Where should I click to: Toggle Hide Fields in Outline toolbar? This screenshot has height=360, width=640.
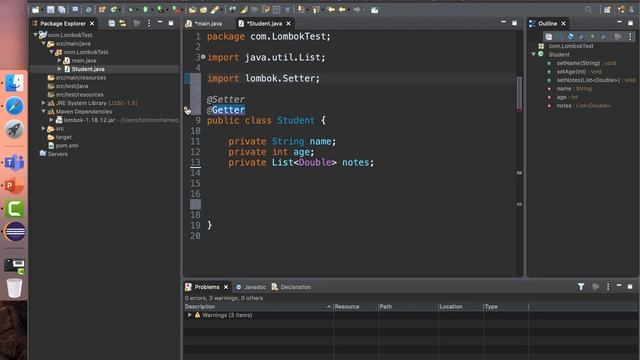[x=570, y=37]
